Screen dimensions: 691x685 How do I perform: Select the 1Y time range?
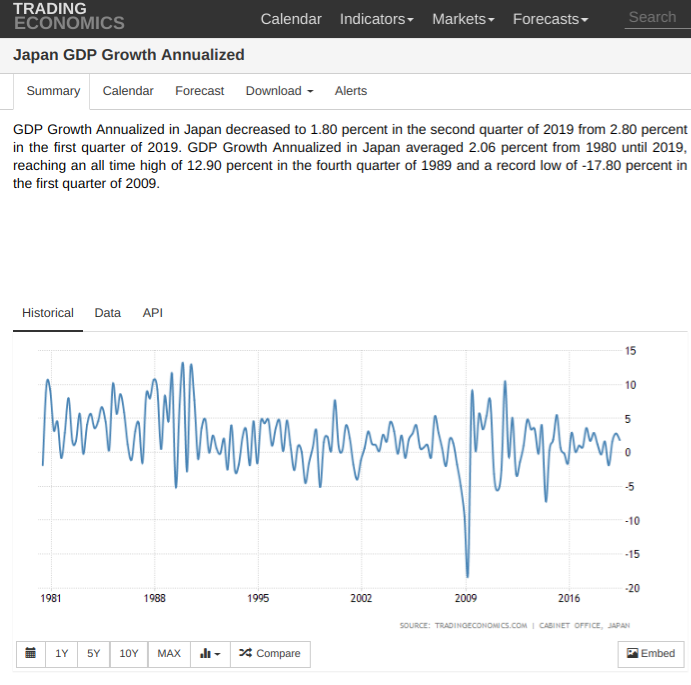click(x=62, y=653)
